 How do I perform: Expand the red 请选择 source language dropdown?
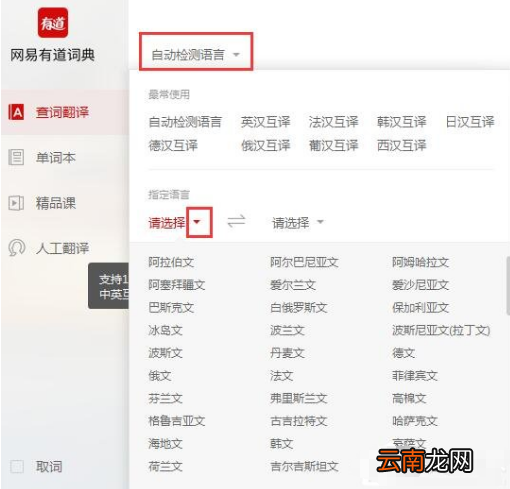point(197,222)
